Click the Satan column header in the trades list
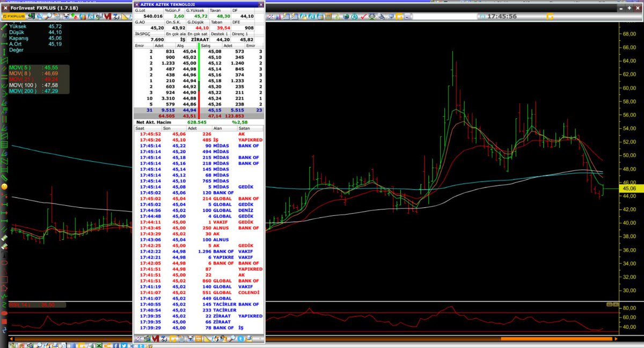This screenshot has width=644, height=348. coord(251,128)
